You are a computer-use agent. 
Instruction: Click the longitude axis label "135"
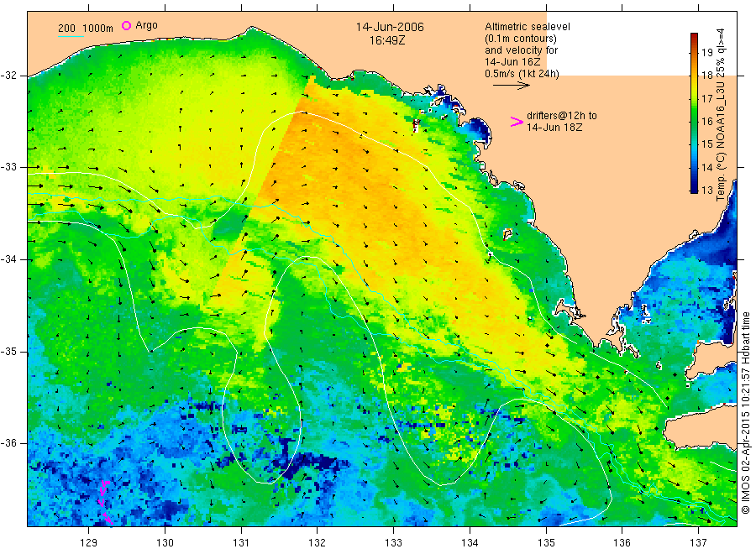coord(546,543)
